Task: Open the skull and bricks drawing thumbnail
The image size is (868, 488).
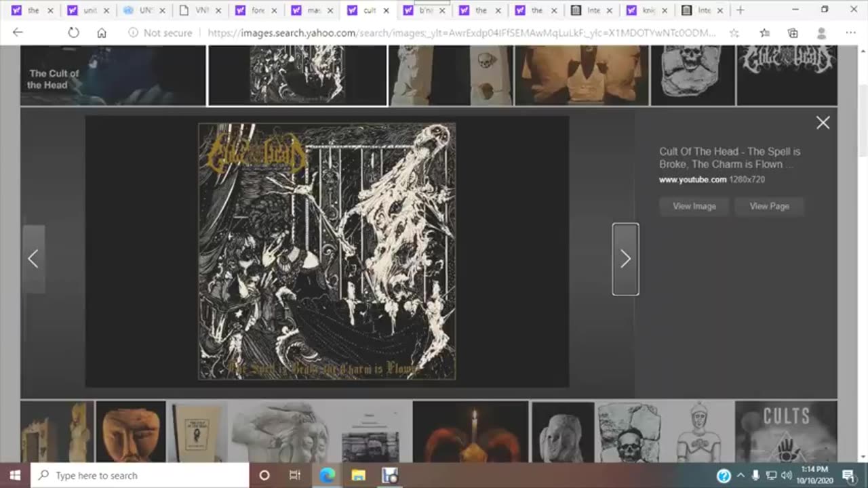Action: (629, 432)
